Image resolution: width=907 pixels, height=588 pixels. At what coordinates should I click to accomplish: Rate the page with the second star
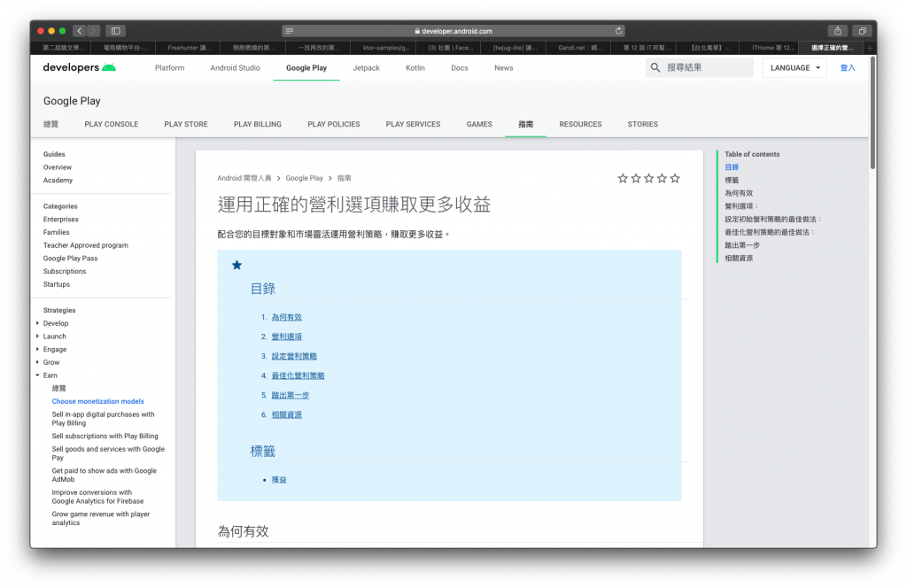click(636, 178)
